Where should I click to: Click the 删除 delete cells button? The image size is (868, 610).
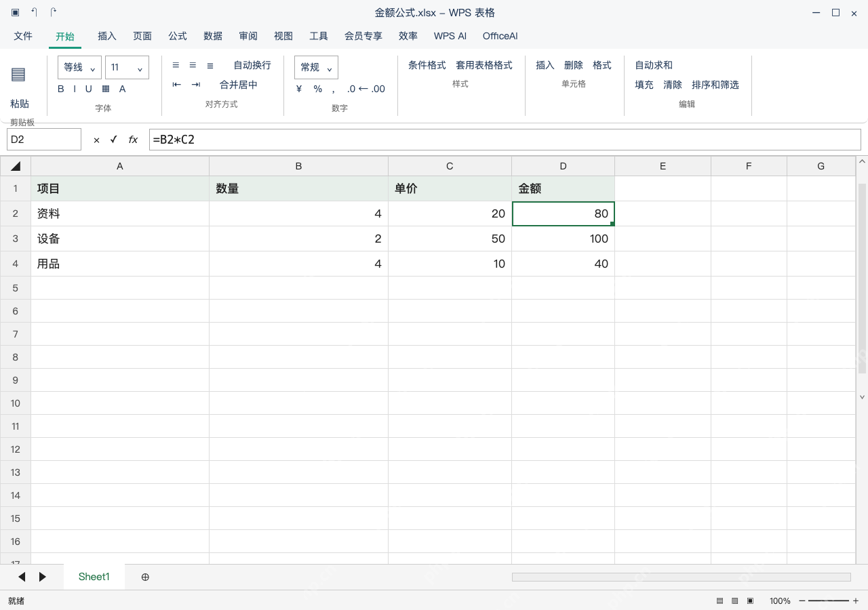(574, 65)
